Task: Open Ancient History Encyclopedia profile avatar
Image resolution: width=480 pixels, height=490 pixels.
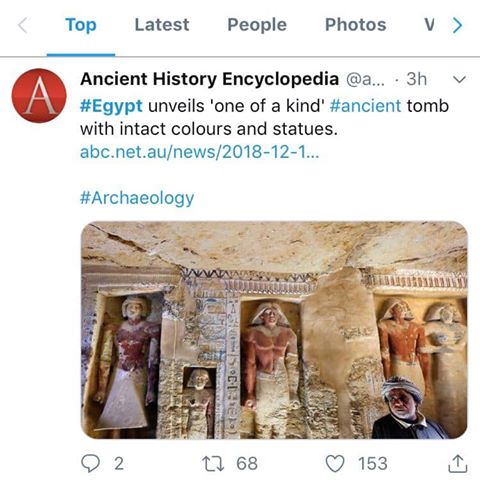Action: tap(39, 96)
